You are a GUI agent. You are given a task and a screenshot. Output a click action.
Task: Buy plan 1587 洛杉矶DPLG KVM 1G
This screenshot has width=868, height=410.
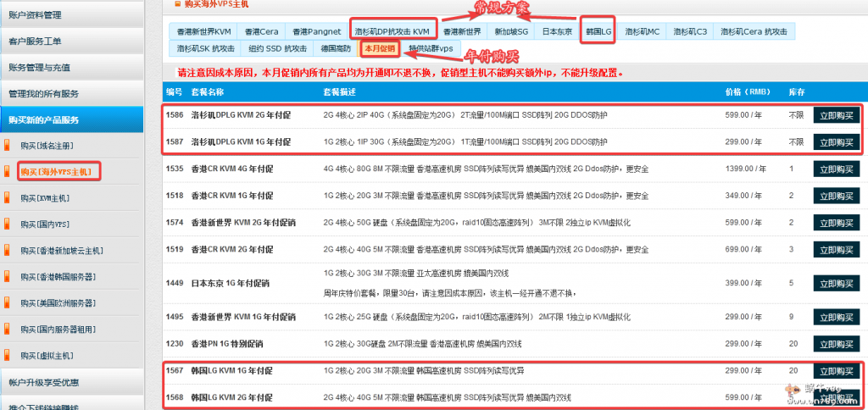click(836, 141)
